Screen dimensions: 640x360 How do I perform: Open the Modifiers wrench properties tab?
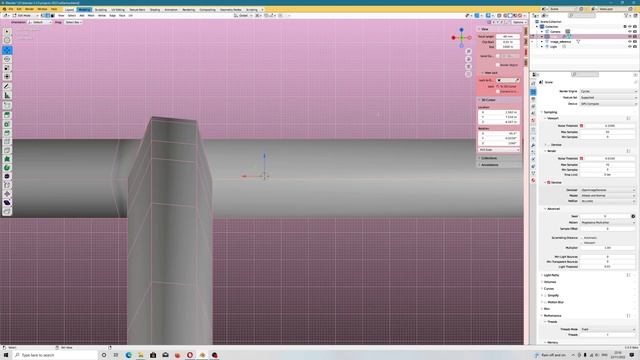click(533, 145)
